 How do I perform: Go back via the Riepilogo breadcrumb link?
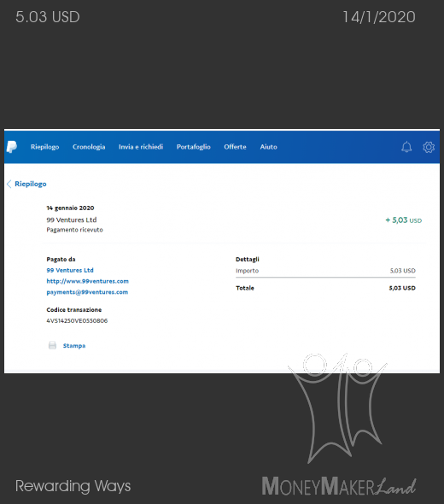click(x=31, y=184)
